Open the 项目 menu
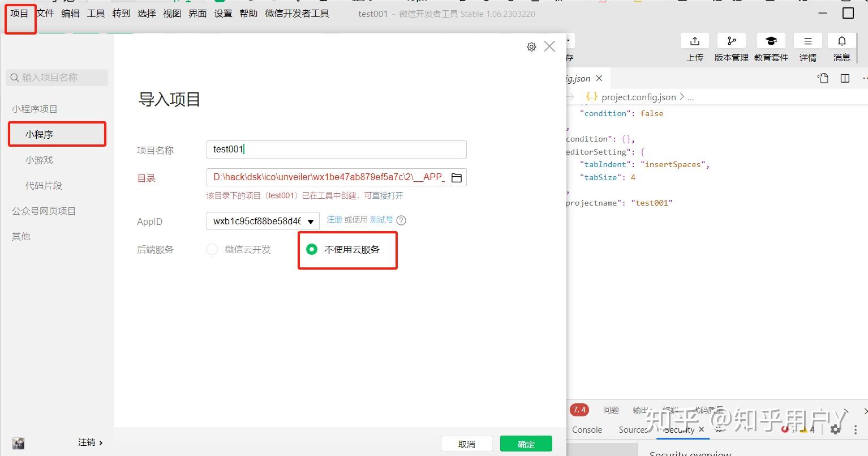 (x=19, y=13)
